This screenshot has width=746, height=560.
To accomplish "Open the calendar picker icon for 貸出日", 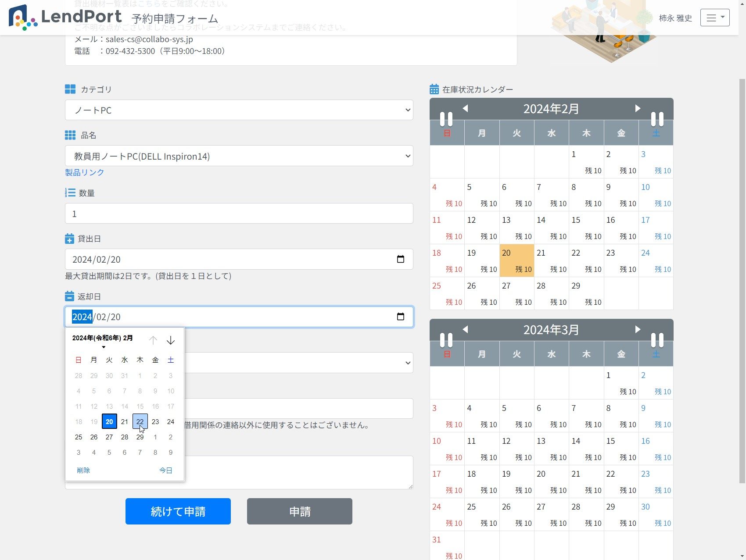I will pos(400,259).
